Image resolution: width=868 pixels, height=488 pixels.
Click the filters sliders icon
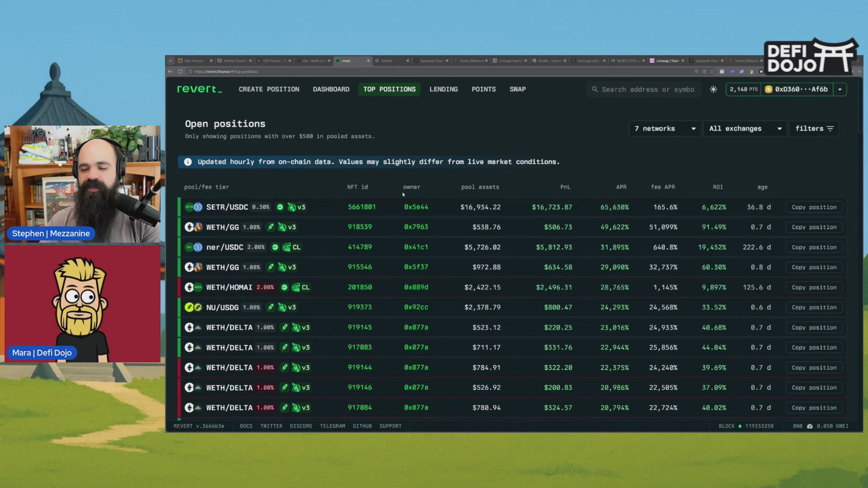click(830, 129)
